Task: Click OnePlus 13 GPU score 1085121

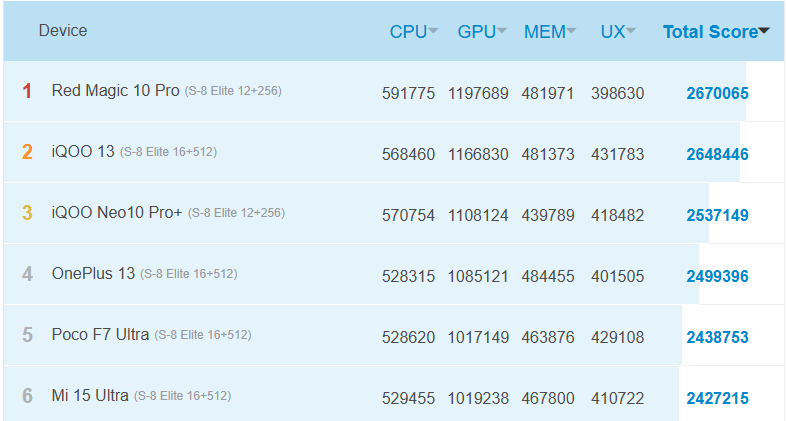Action: pos(478,276)
